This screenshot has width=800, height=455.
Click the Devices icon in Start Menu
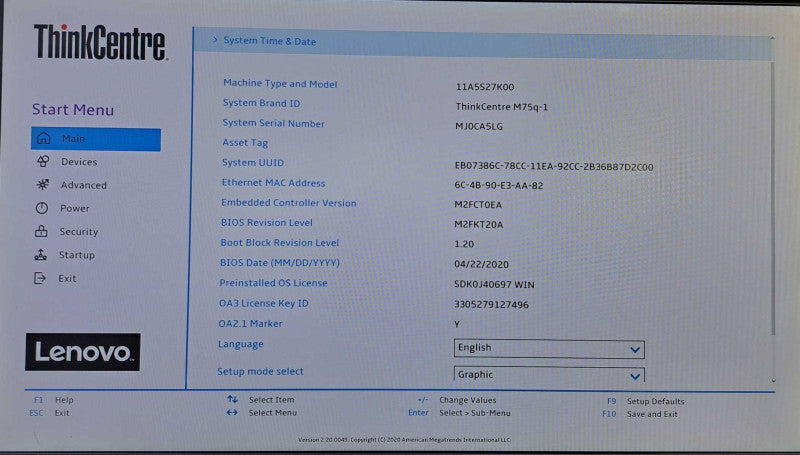pyautogui.click(x=43, y=161)
